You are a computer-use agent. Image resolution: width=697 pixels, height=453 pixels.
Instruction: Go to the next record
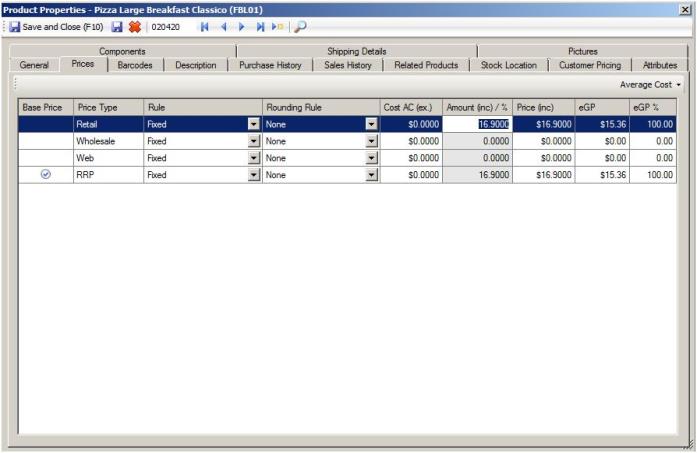pos(241,27)
